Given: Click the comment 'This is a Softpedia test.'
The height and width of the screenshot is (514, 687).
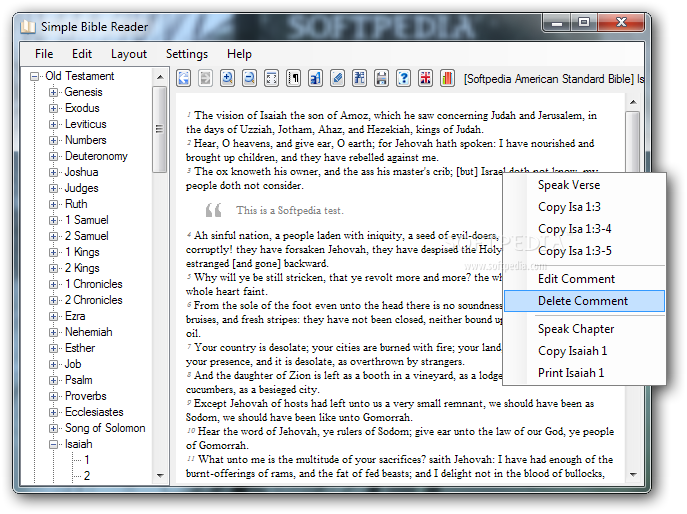Looking at the screenshot, I should [290, 211].
